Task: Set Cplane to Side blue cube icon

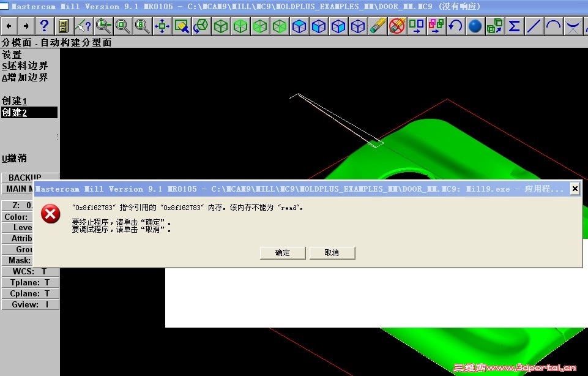Action: click(x=338, y=26)
